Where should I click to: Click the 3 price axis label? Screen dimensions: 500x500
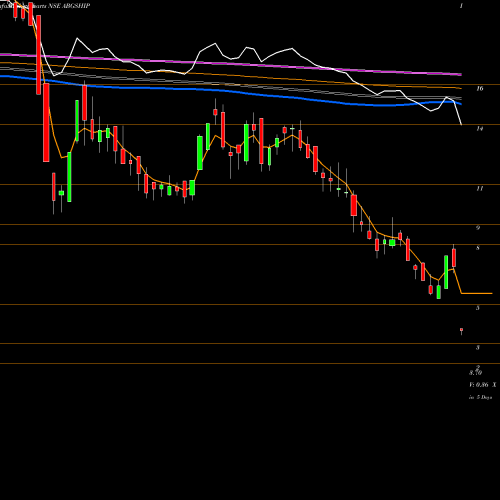pyautogui.click(x=478, y=347)
